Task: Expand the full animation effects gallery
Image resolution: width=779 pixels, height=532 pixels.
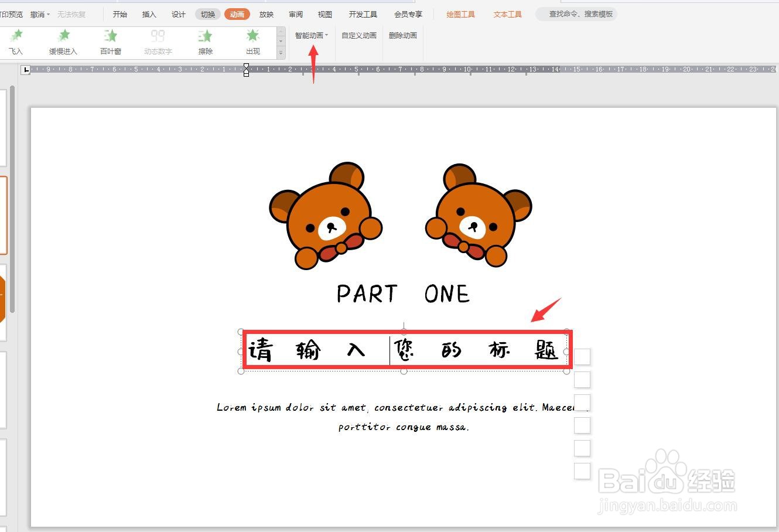Action: coord(281,53)
